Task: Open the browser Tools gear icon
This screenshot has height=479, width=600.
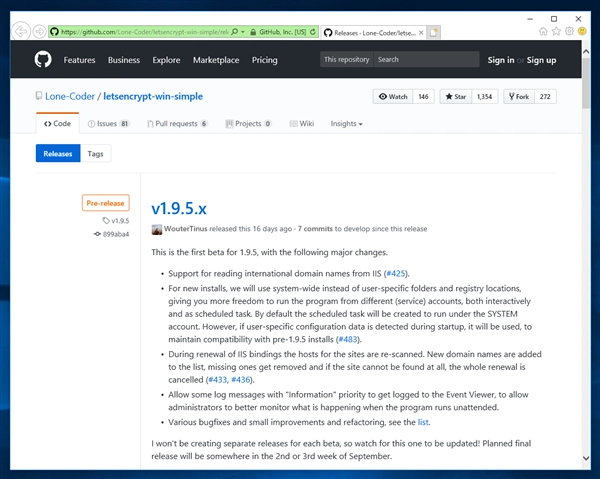Action: click(x=569, y=31)
